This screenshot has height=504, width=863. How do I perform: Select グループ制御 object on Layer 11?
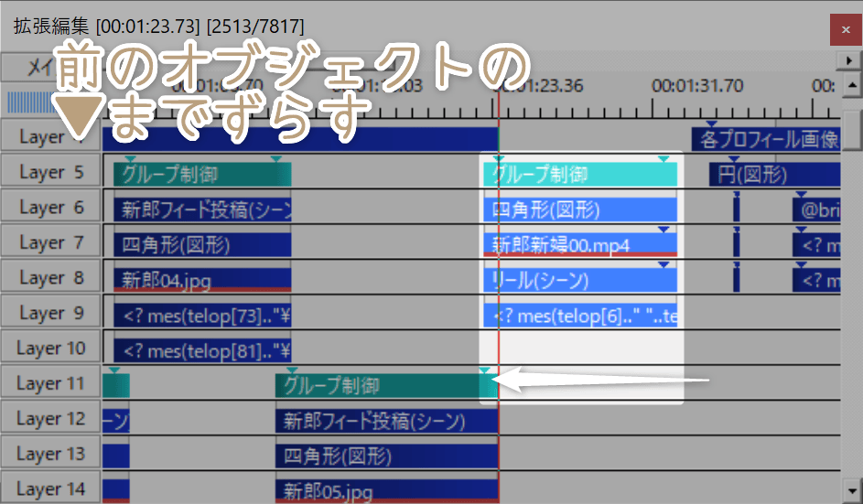[x=387, y=386]
